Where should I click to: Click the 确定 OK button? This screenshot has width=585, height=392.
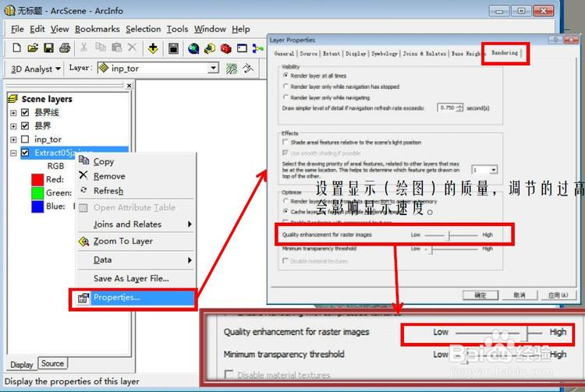(x=480, y=295)
